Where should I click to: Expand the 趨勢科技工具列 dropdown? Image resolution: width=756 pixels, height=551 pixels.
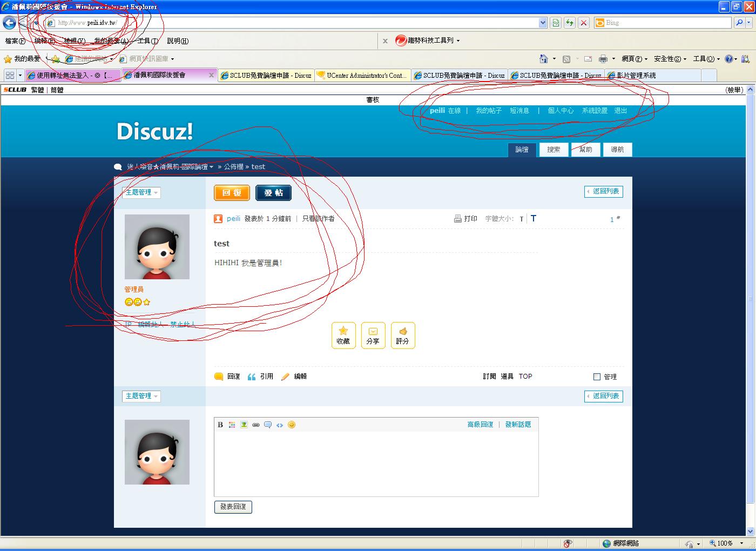pyautogui.click(x=458, y=41)
